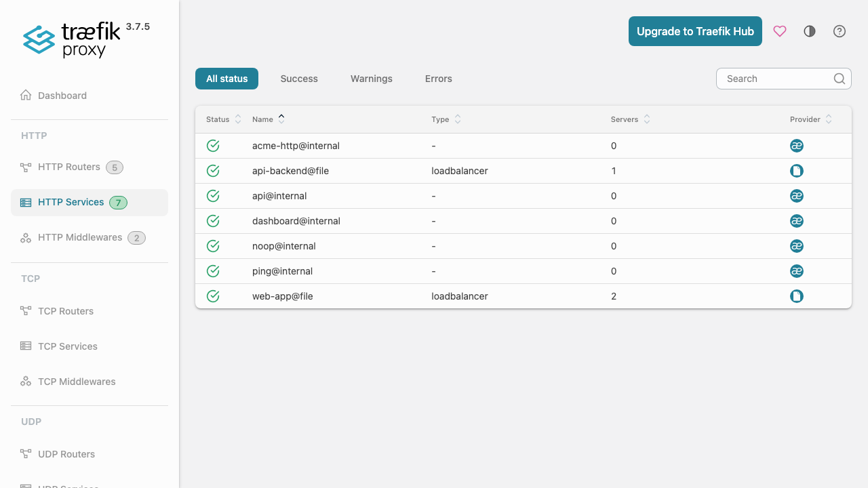868x488 pixels.
Task: Sort table by Servers column
Action: 631,119
